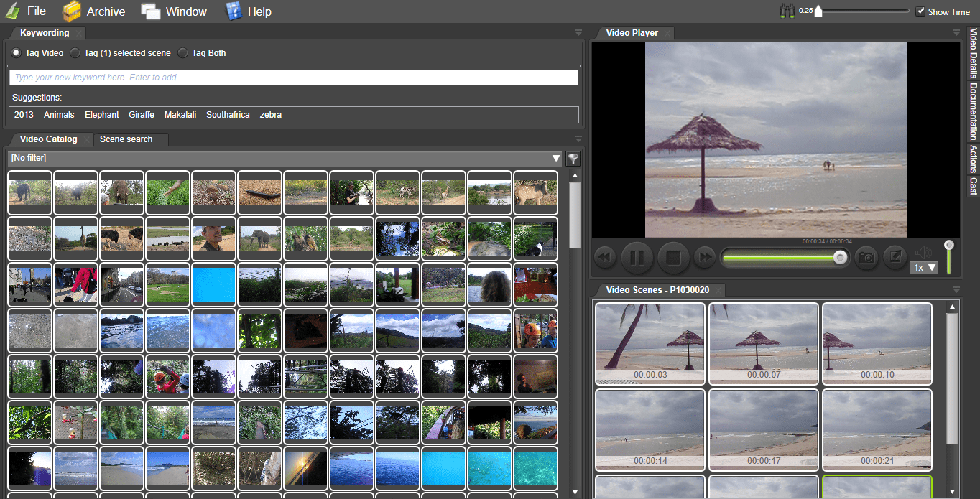
Task: Open the Video Catalog panel options arrow
Action: (578, 139)
